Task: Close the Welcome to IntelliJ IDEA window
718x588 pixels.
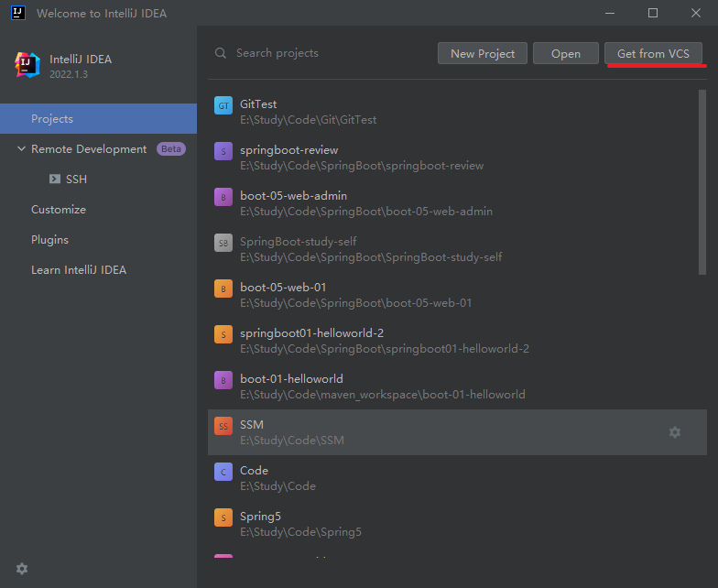Action: pyautogui.click(x=696, y=13)
